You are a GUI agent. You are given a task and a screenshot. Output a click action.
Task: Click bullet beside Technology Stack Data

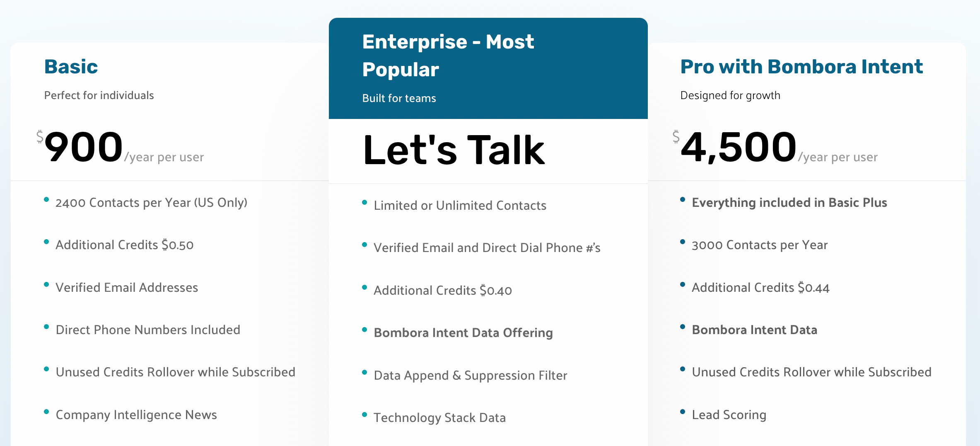tap(364, 414)
